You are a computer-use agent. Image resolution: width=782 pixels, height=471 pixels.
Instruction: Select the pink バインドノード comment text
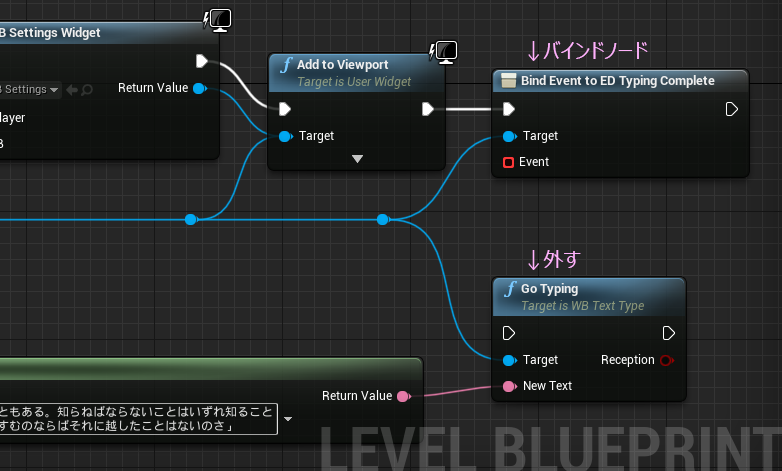(587, 51)
